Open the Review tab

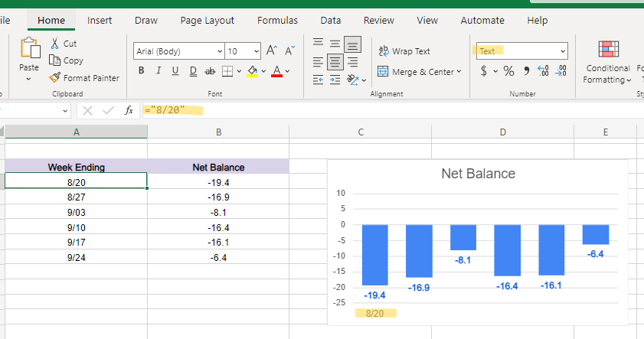pos(379,20)
